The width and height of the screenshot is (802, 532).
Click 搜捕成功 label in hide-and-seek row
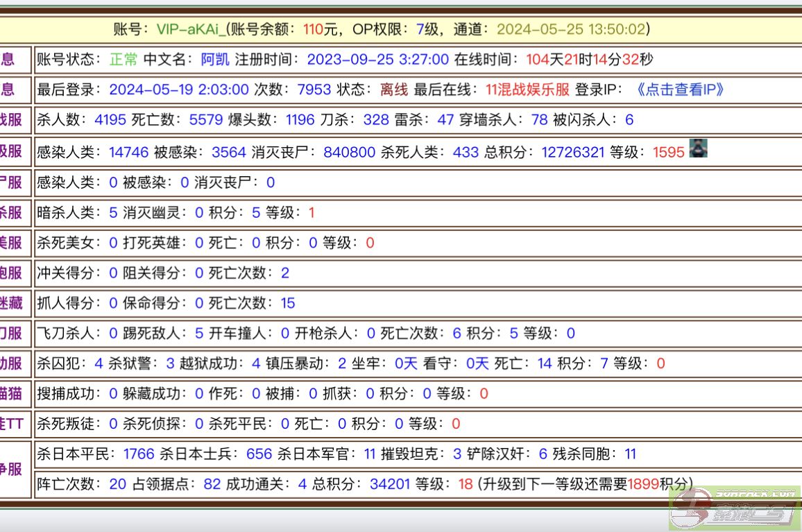click(x=66, y=393)
